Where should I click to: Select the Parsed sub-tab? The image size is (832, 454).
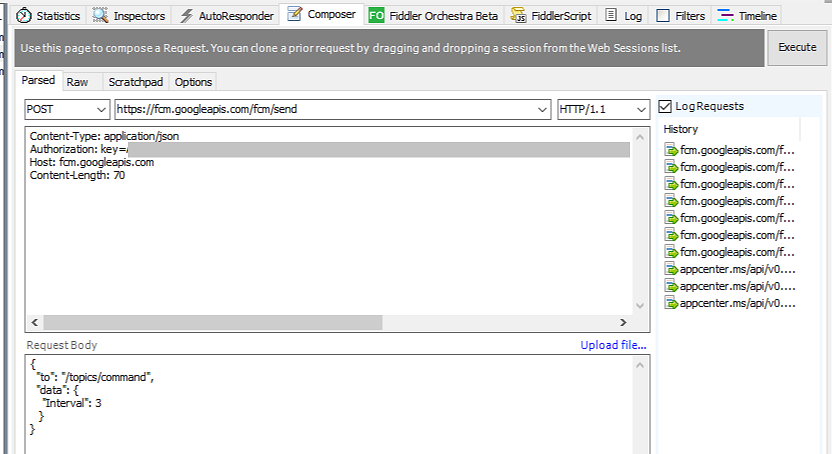click(x=38, y=81)
